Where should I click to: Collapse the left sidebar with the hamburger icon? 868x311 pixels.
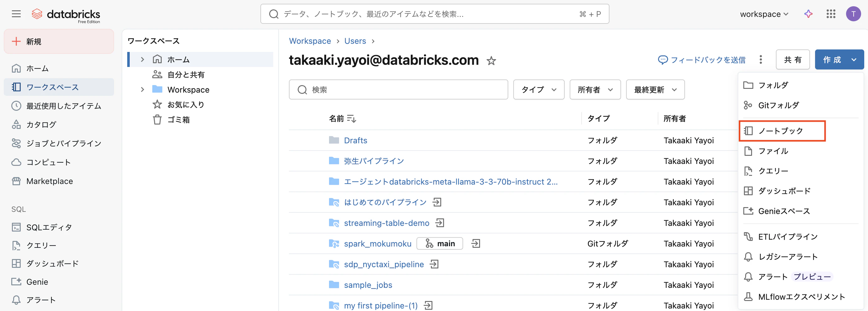click(16, 14)
